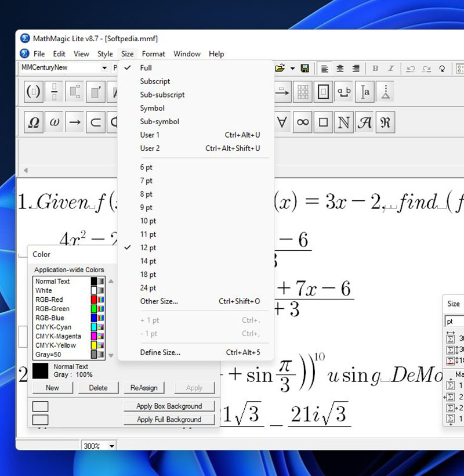This screenshot has width=464, height=476.
Task: Open the Greek capital Omega symbol palette
Action: [34, 122]
